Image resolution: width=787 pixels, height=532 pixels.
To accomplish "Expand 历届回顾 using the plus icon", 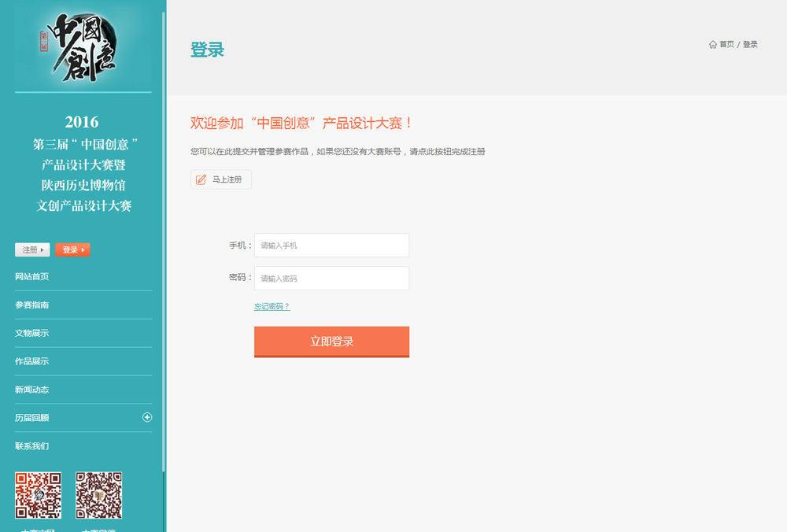I will pos(147,417).
